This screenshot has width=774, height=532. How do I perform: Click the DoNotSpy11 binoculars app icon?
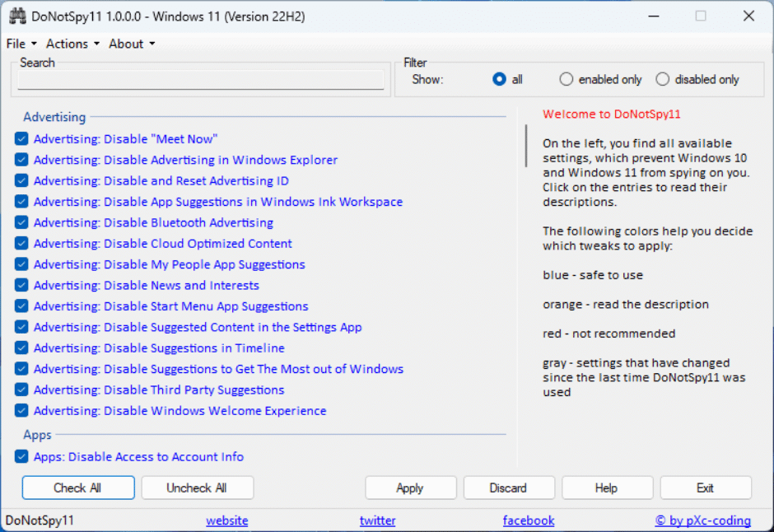coord(18,16)
